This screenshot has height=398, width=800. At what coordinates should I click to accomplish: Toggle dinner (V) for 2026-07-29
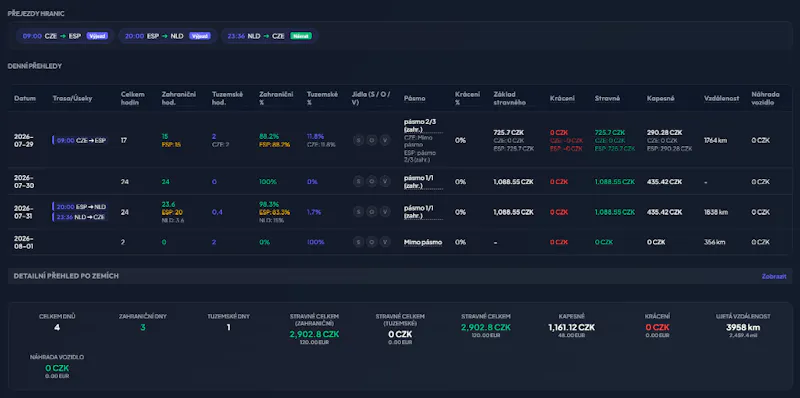[x=385, y=140]
